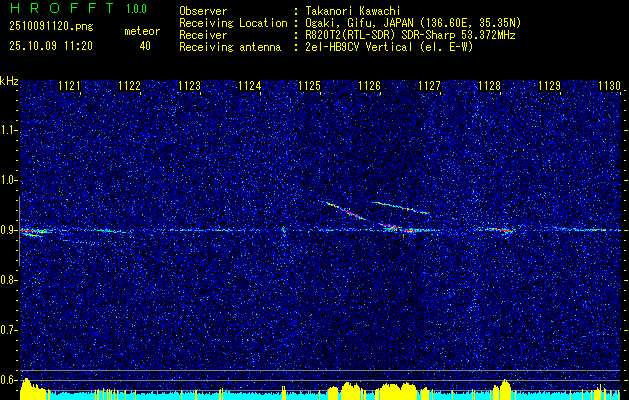Click time marker 1124
This screenshot has height=400, width=629.
(250, 85)
